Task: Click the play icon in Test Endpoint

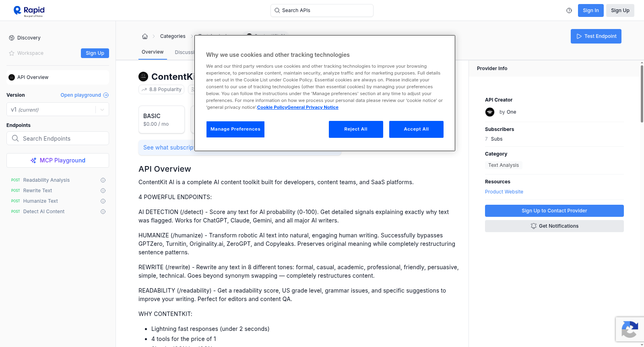Action: tap(579, 36)
